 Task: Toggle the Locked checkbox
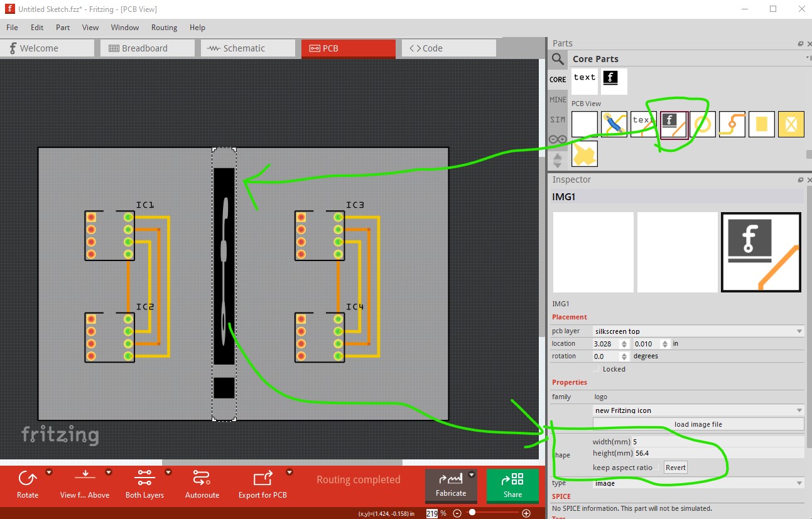tap(597, 369)
